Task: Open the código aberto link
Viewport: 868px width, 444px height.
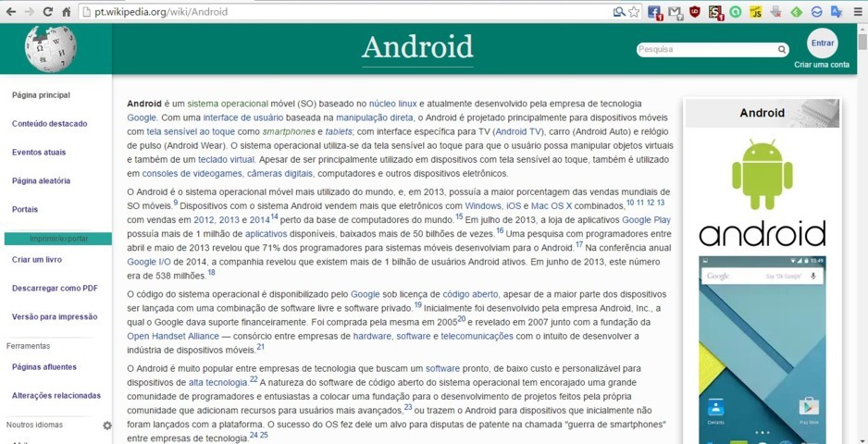Action: click(470, 294)
